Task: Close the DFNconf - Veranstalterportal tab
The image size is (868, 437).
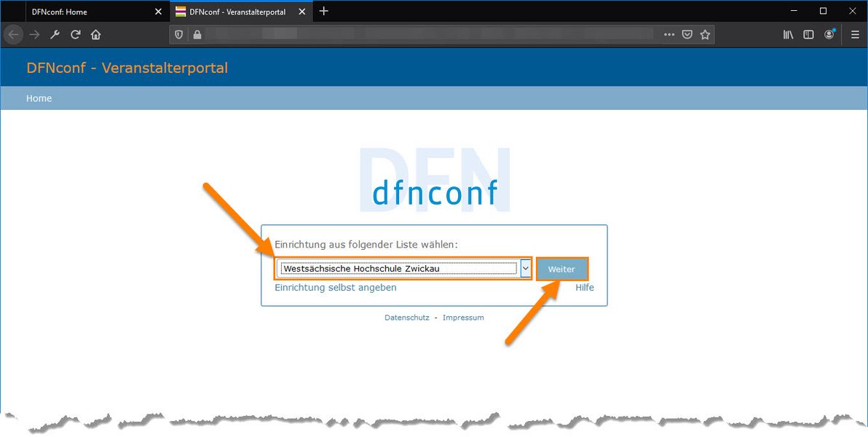Action: (x=301, y=12)
